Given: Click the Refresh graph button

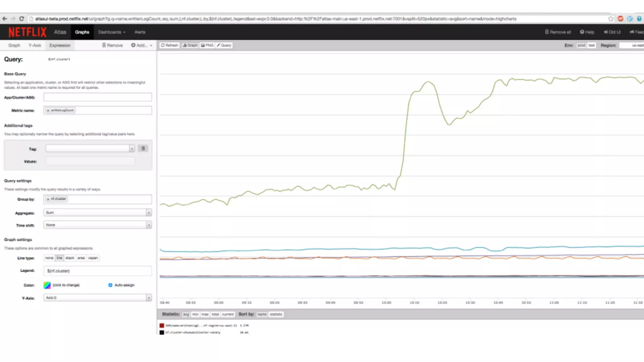Looking at the screenshot, I should [x=170, y=45].
